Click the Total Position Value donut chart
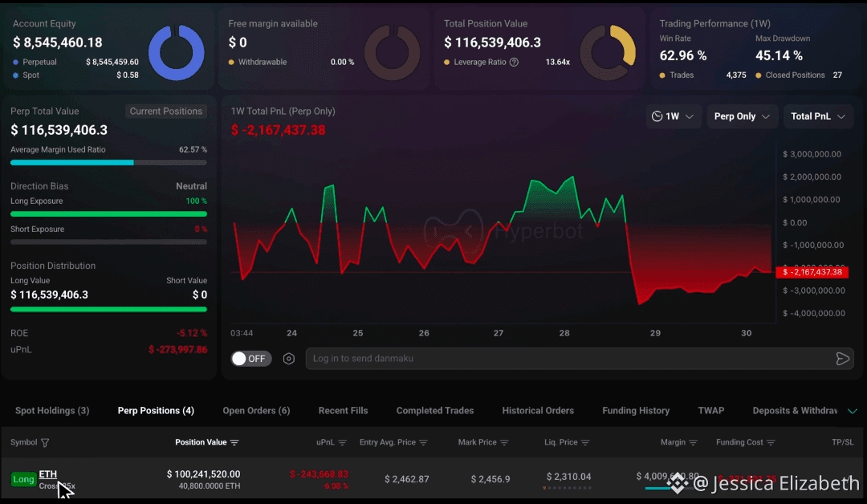 pos(608,52)
